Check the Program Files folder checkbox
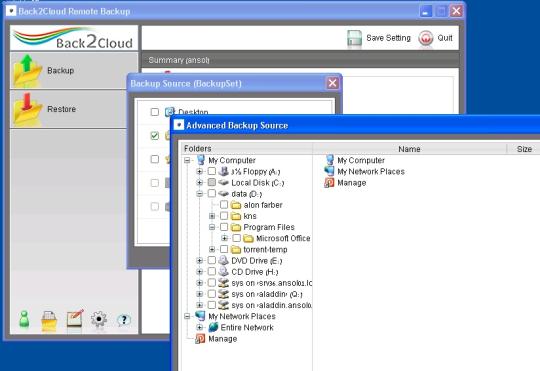This screenshot has height=371, width=540. click(224, 227)
